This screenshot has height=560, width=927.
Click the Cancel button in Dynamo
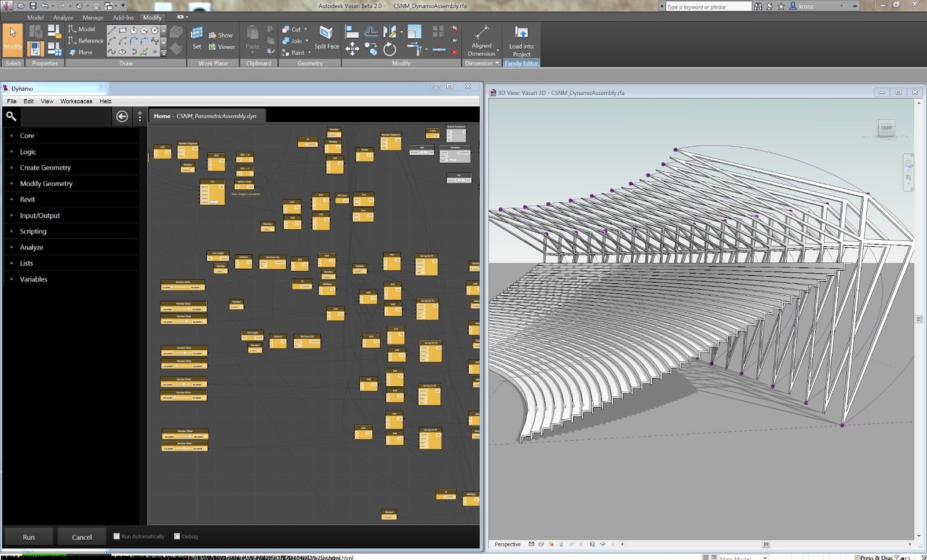81,536
